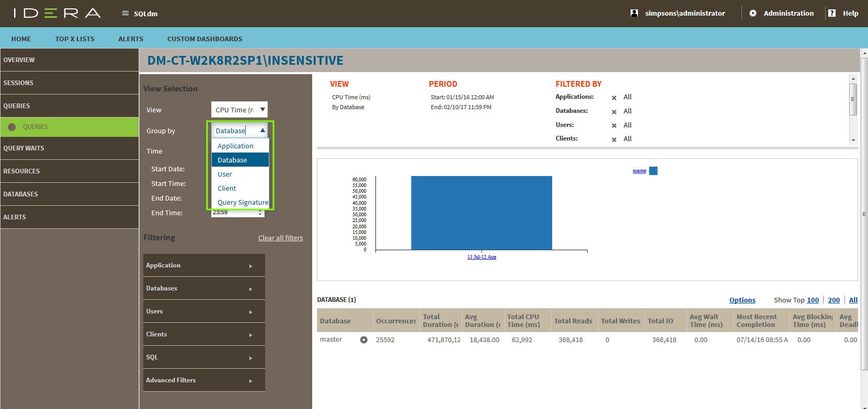
Task: Click Administration in the header
Action: click(789, 13)
